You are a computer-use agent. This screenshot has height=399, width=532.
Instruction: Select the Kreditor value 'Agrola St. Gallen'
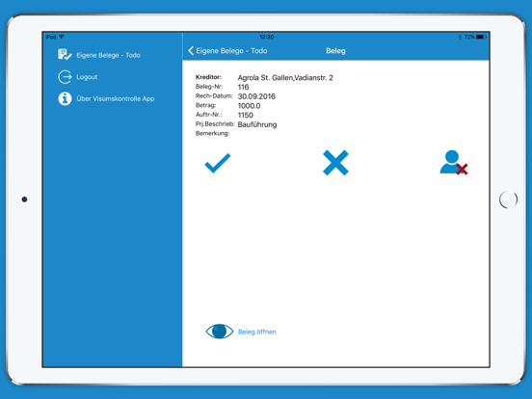click(x=265, y=78)
